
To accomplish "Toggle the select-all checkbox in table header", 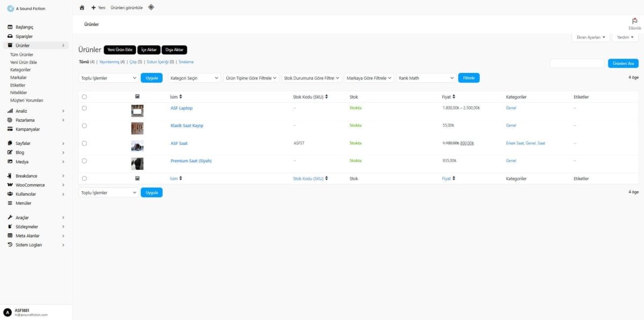I will [84, 97].
